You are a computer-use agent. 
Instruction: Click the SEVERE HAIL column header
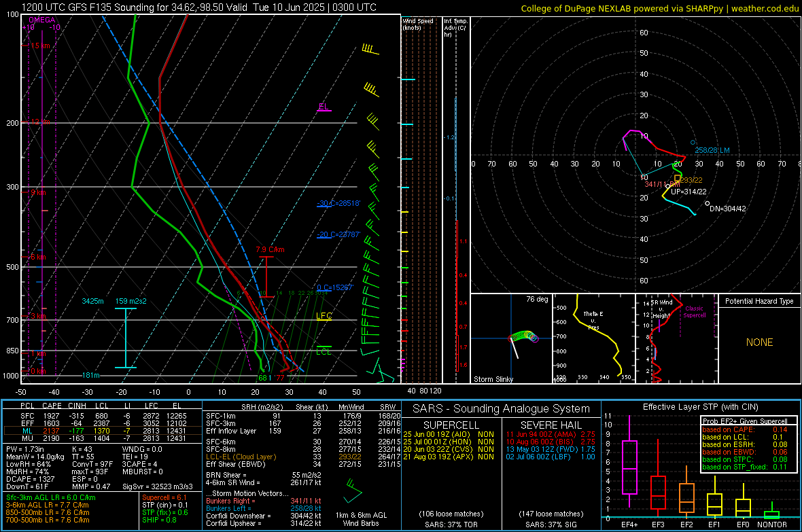pos(551,425)
